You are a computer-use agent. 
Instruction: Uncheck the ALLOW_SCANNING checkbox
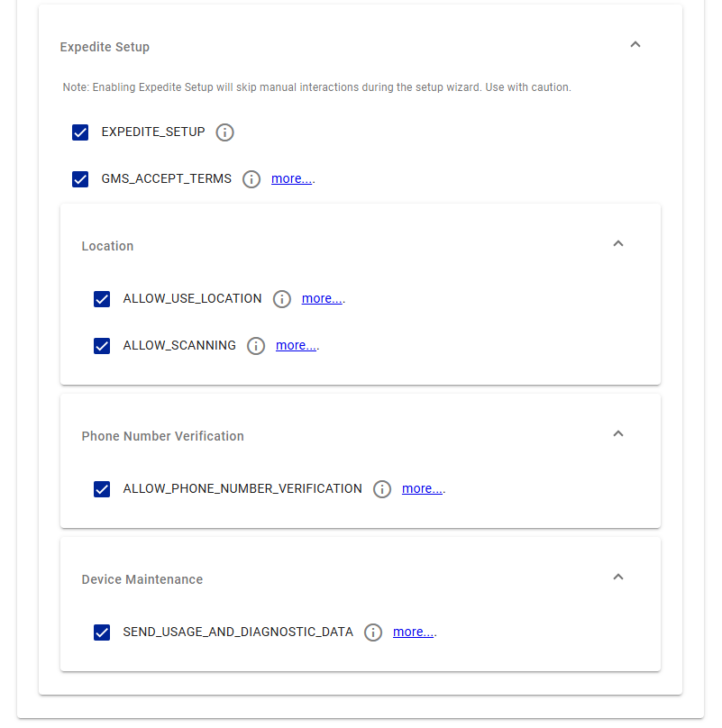(102, 346)
